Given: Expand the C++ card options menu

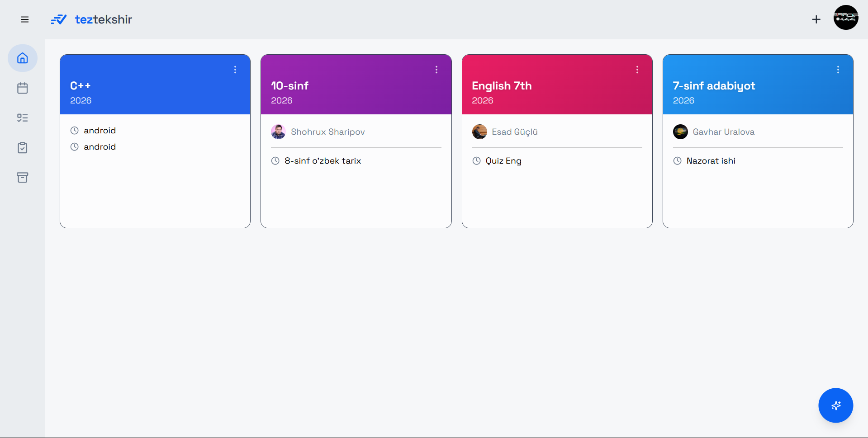Looking at the screenshot, I should click(235, 70).
